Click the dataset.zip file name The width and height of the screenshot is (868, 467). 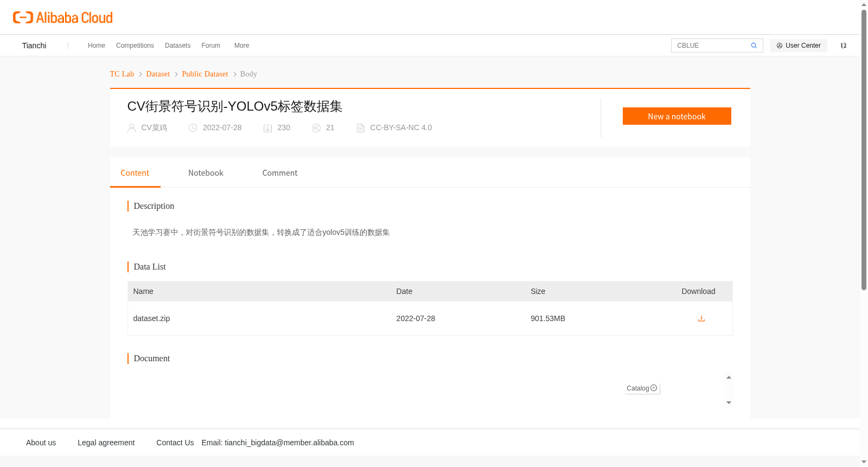tap(151, 318)
